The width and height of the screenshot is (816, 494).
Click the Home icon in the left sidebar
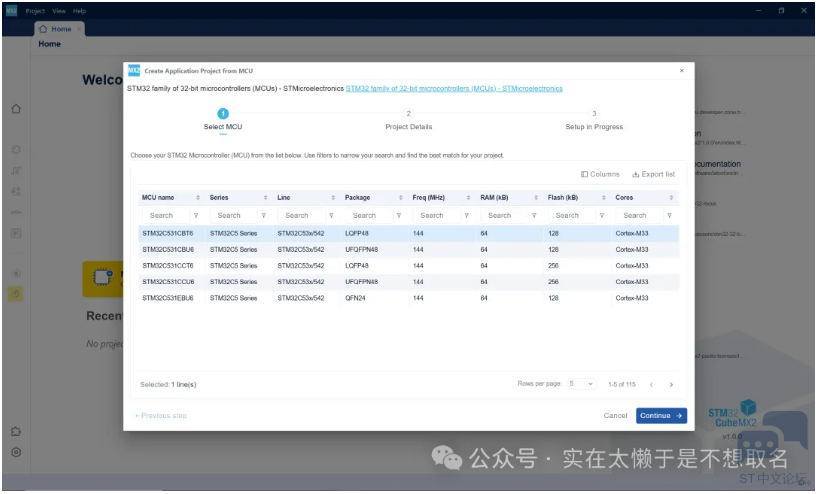pos(16,109)
